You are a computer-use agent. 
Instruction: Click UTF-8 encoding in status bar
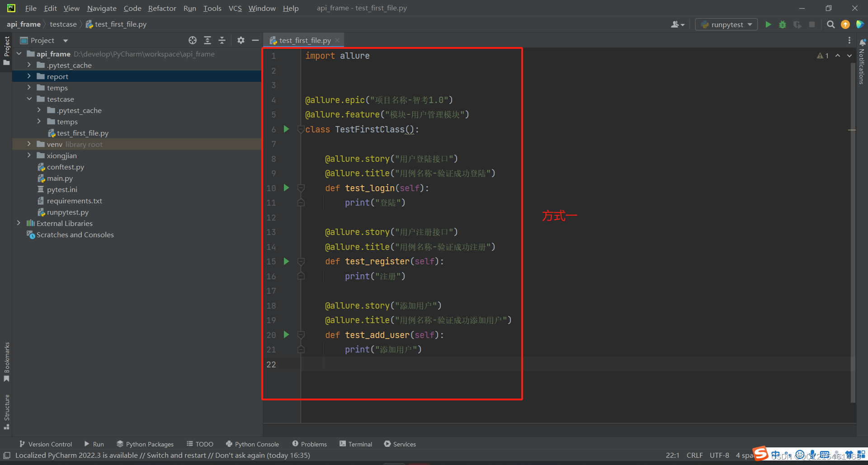click(719, 456)
